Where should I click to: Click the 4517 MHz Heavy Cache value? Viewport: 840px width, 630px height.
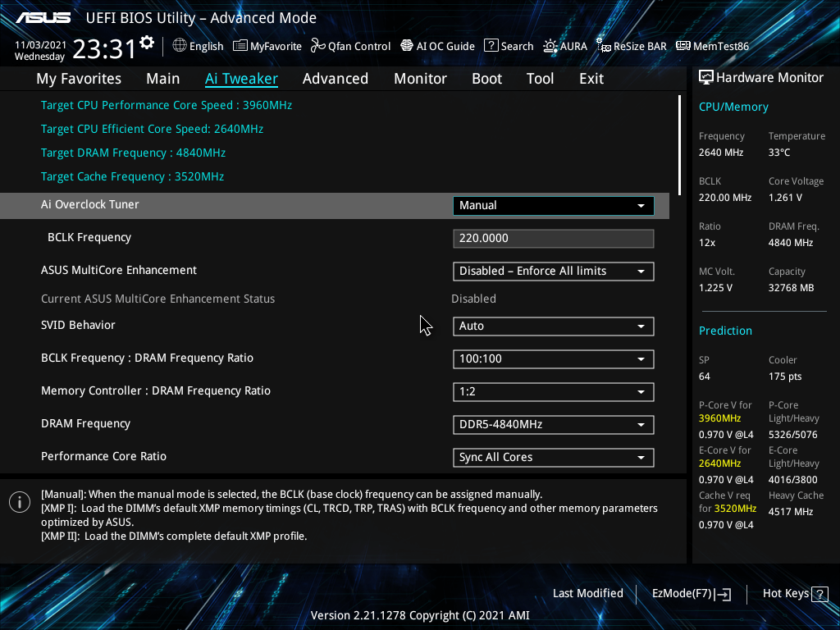click(791, 512)
